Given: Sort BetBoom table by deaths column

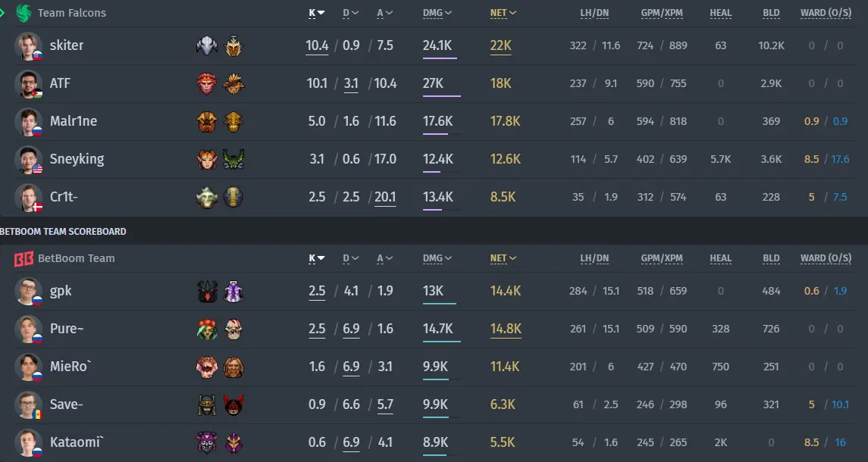Looking at the screenshot, I should (350, 258).
